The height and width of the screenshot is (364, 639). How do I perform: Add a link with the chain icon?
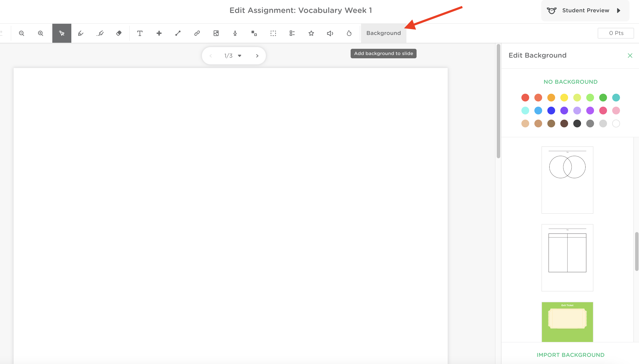(197, 33)
